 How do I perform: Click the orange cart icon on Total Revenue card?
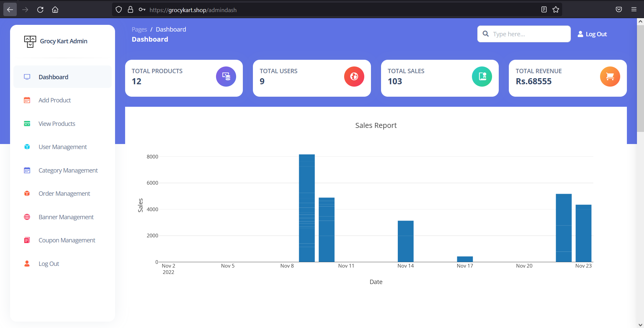pyautogui.click(x=610, y=77)
